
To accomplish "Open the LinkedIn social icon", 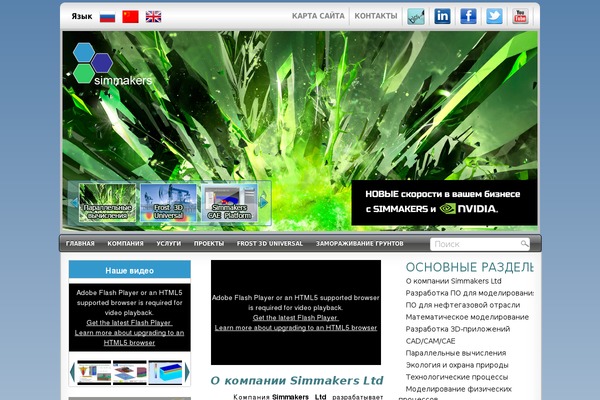I will click(442, 16).
